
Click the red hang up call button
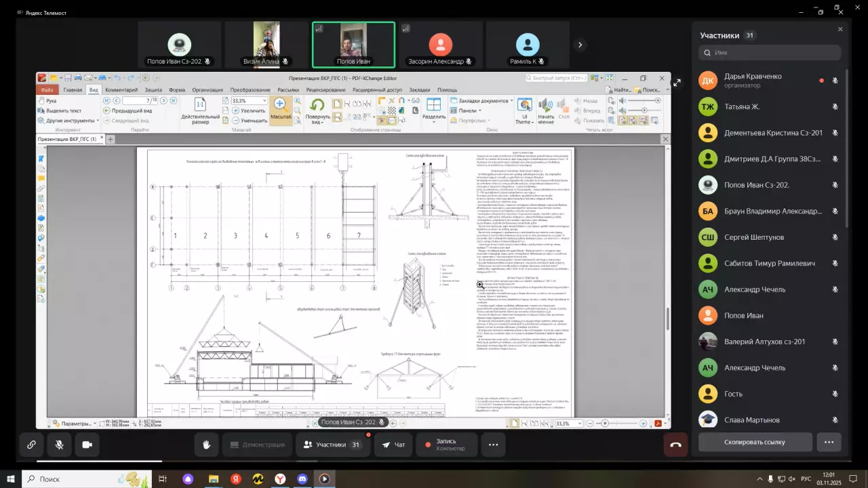pos(675,445)
